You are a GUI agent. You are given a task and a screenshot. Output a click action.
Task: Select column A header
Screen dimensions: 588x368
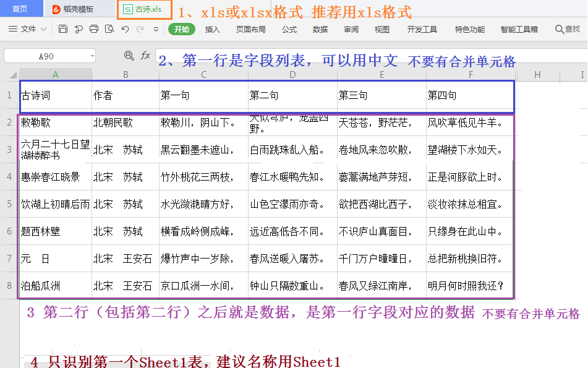(x=55, y=74)
